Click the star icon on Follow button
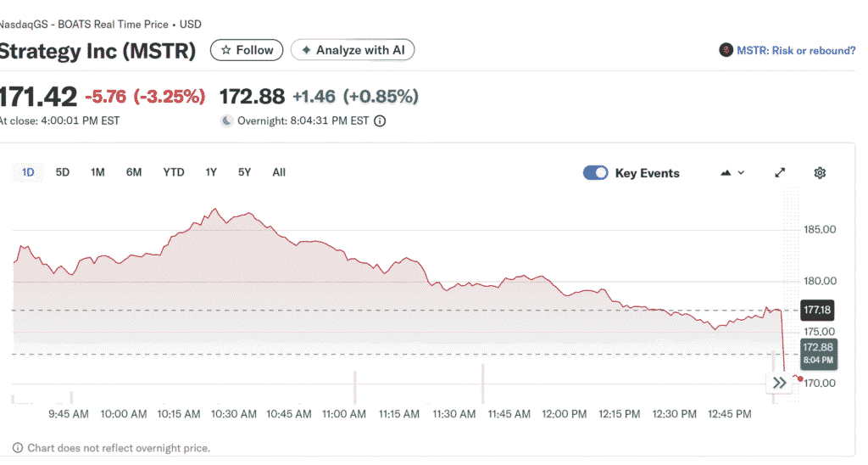This screenshot has height=465, width=868. point(225,51)
